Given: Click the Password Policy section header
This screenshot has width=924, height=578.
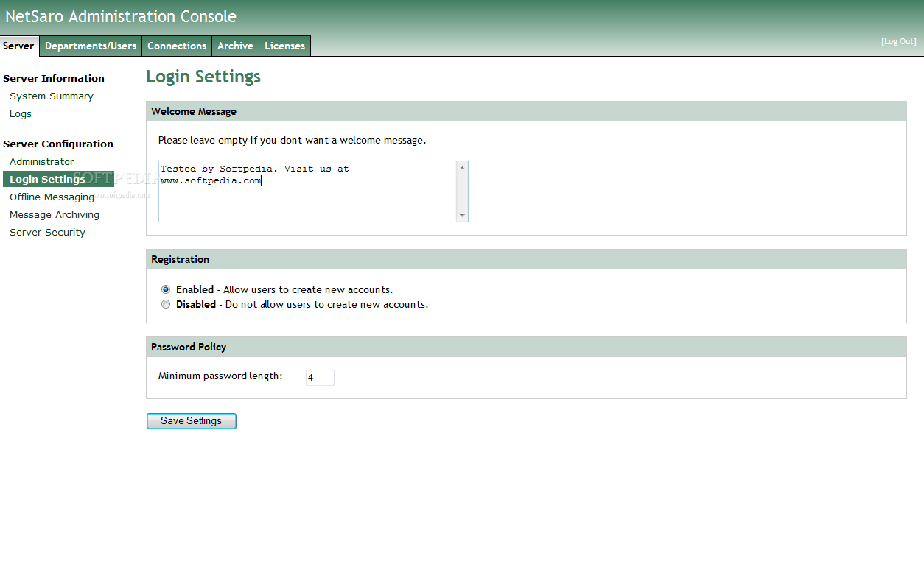Looking at the screenshot, I should [526, 347].
